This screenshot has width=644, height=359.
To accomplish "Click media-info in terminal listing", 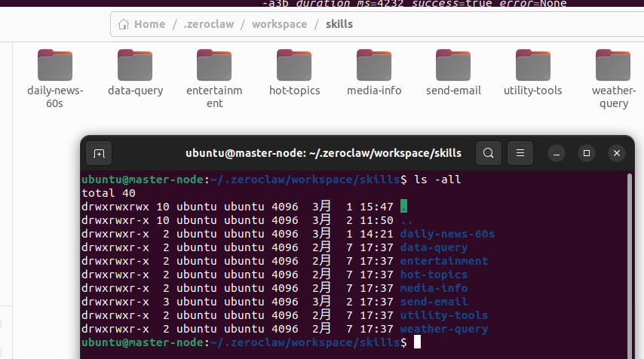I will point(434,288).
